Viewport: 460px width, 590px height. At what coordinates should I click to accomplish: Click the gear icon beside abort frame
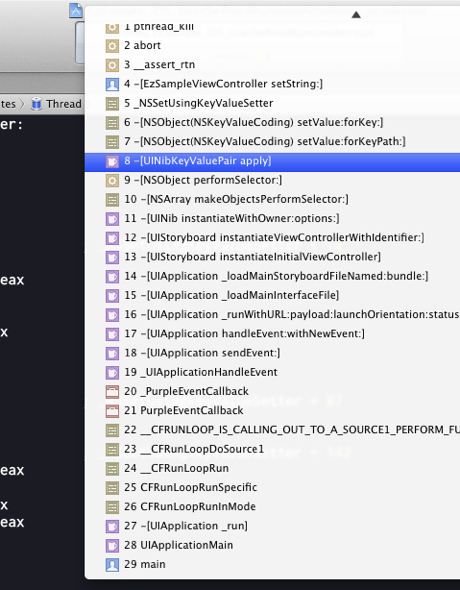(112, 46)
